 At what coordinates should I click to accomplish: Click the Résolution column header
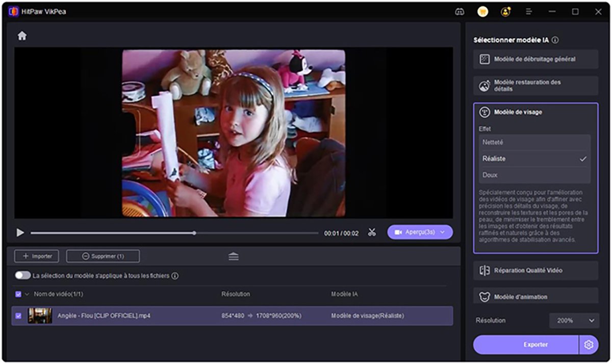(236, 294)
